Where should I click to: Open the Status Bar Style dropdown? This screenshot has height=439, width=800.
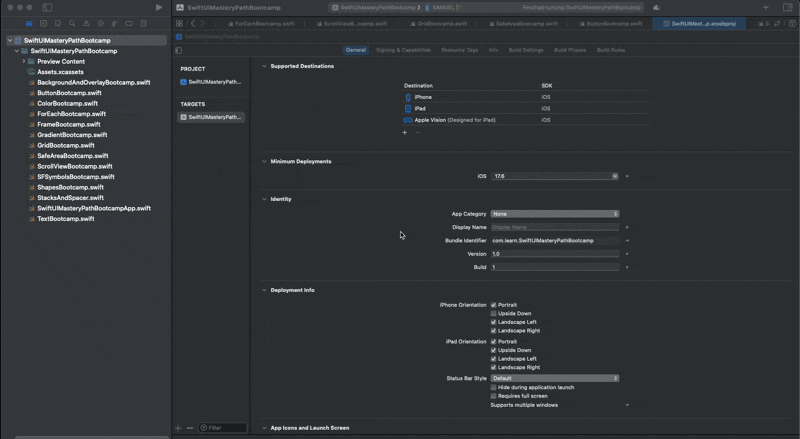tap(555, 378)
